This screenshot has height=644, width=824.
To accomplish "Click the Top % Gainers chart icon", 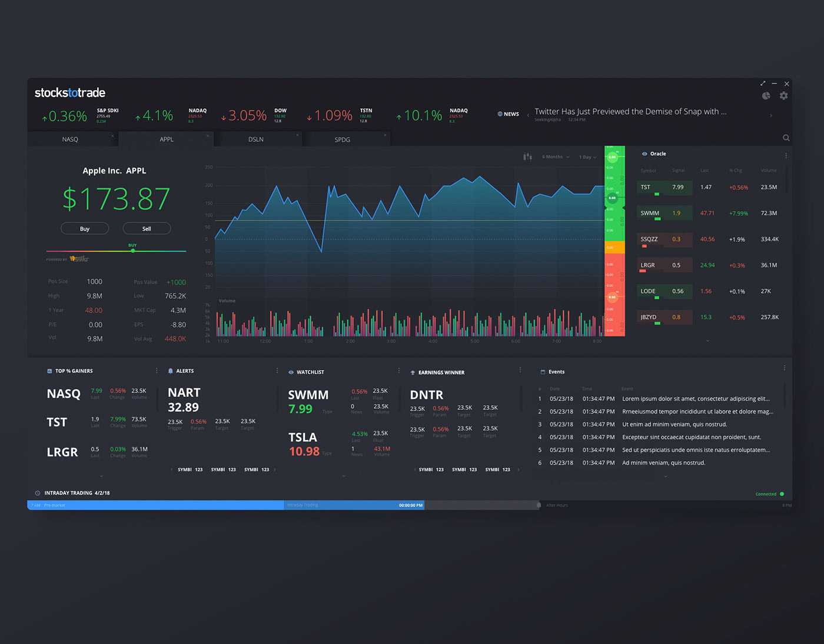I will [49, 371].
